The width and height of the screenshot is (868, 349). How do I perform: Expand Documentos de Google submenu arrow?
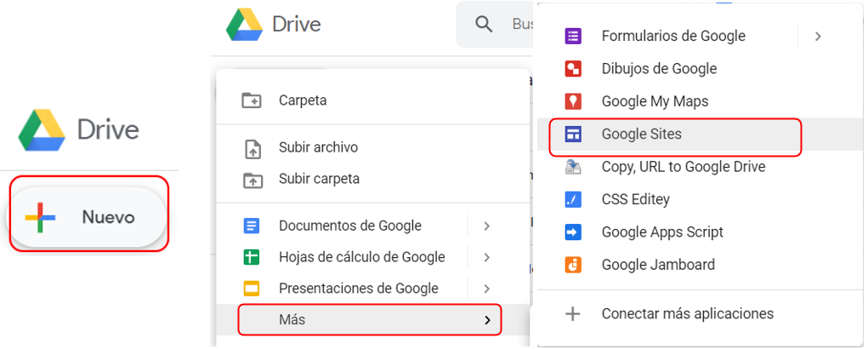tap(486, 226)
